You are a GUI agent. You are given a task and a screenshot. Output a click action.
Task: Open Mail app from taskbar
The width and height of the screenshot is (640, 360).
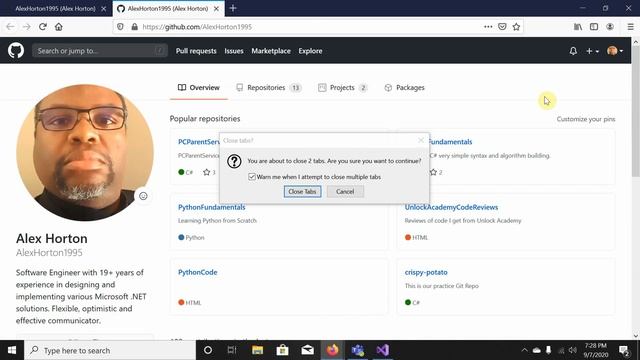tap(307, 350)
